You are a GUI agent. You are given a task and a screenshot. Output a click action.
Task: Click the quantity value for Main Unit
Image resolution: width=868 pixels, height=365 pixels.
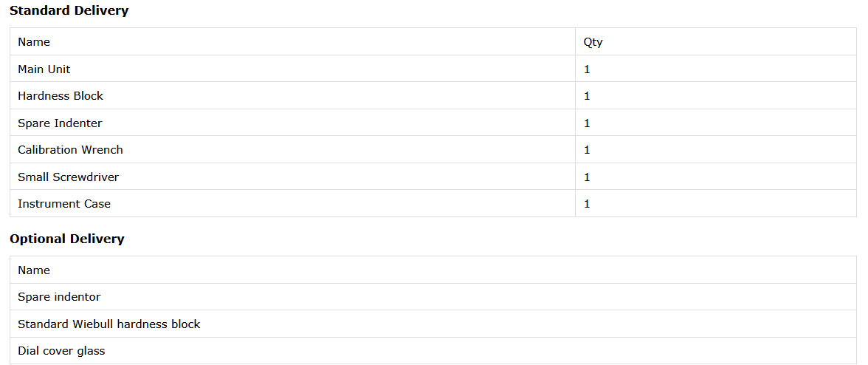(587, 69)
